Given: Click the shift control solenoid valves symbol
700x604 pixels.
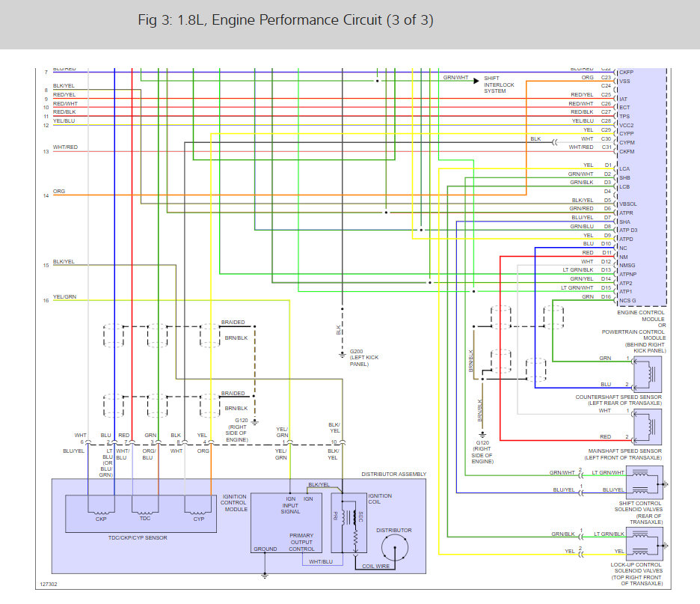Looking at the screenshot, I should pos(645,483).
